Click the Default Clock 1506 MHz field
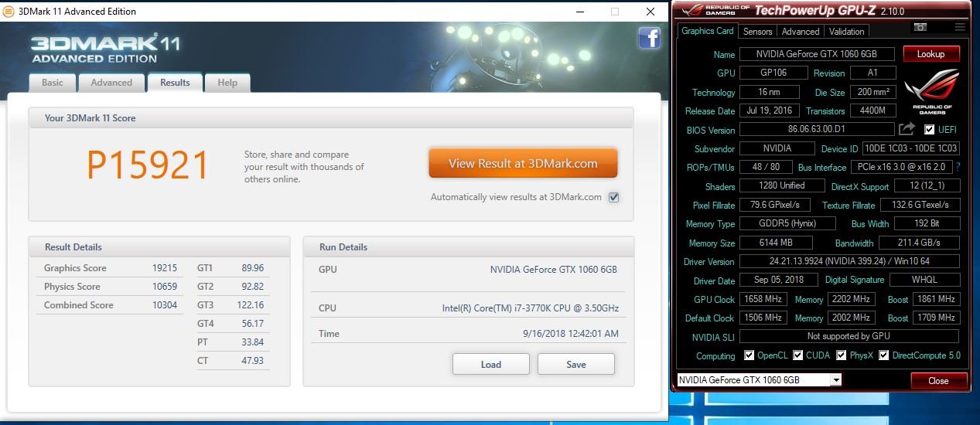 click(x=763, y=318)
